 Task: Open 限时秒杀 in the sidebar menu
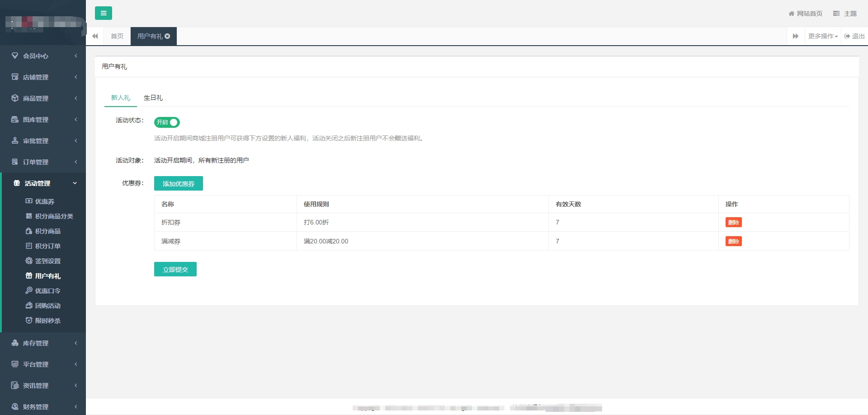(48, 320)
